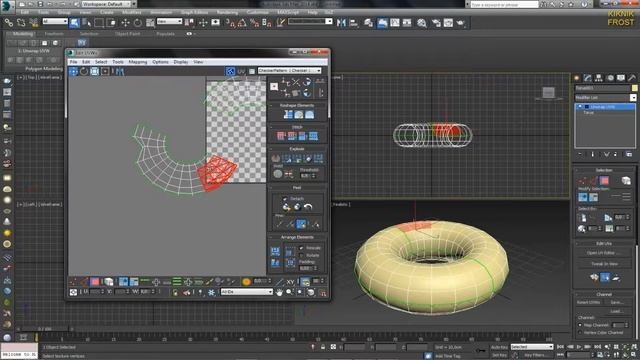This screenshot has width=640, height=360.
Task: Select Polygon sub-object mode in Edit UVWs bottom bar
Action: 95,282
